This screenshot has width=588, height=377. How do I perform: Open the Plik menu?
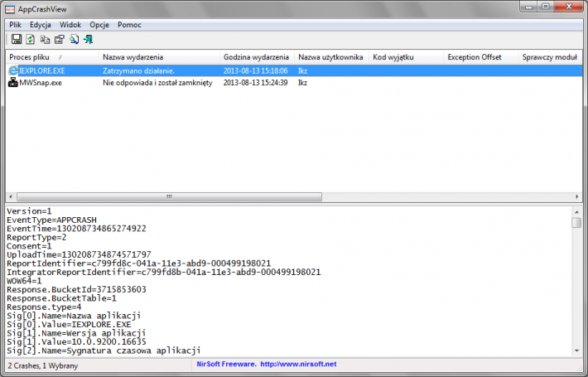[16, 25]
